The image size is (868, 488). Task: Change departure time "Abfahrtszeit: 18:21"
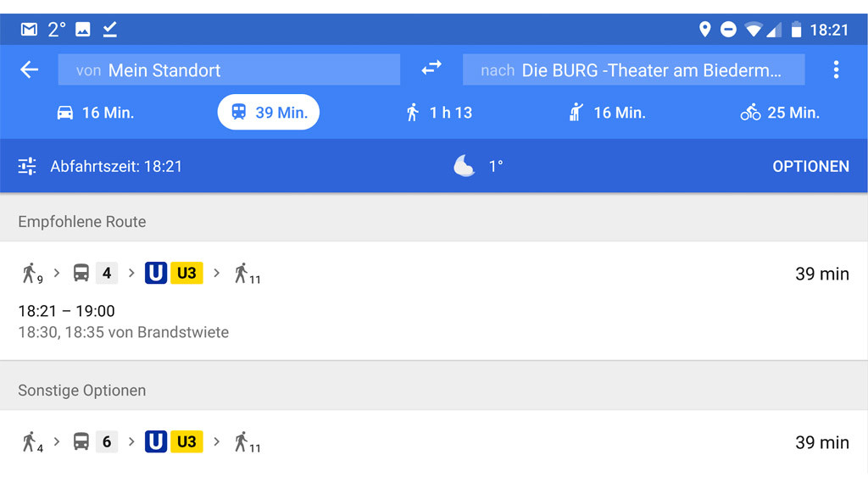[x=116, y=166]
